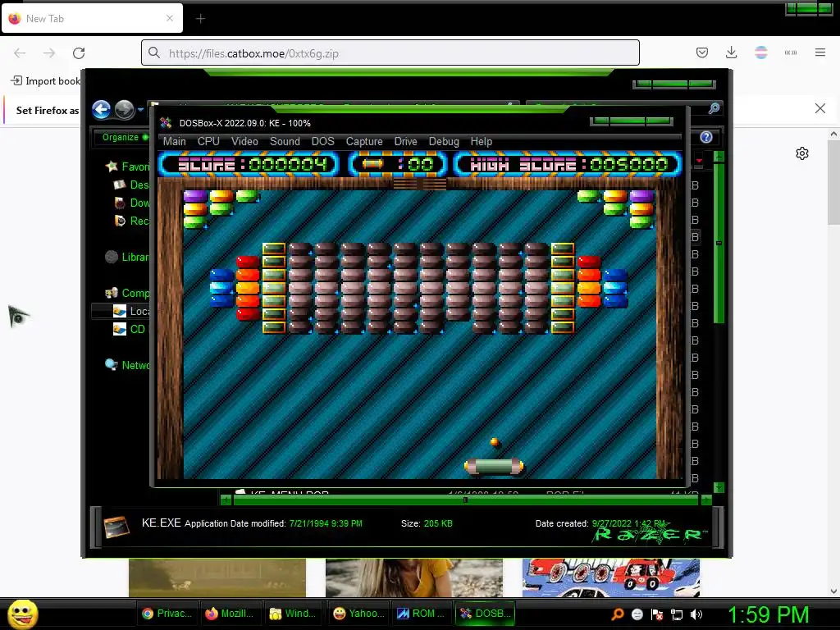
Task: Open the Sound menu in DOSBox-X
Action: (x=285, y=141)
